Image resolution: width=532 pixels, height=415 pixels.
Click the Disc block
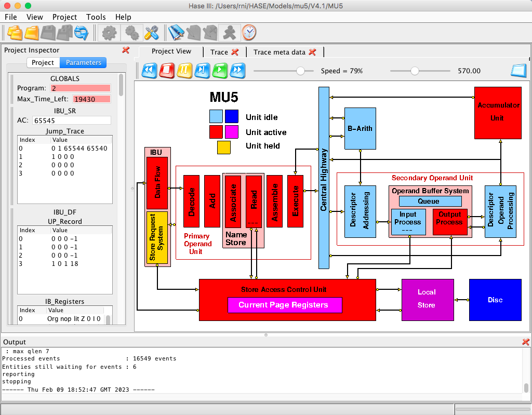tap(495, 300)
